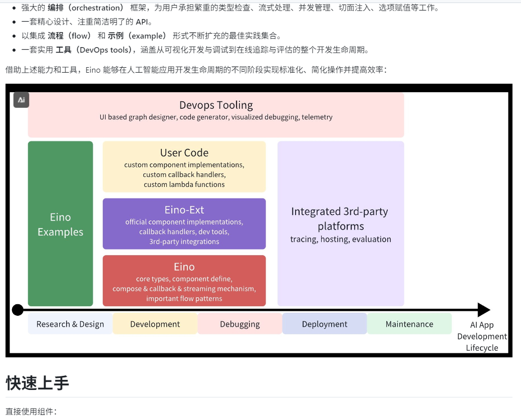Select the Eino Examples green block

click(x=60, y=224)
